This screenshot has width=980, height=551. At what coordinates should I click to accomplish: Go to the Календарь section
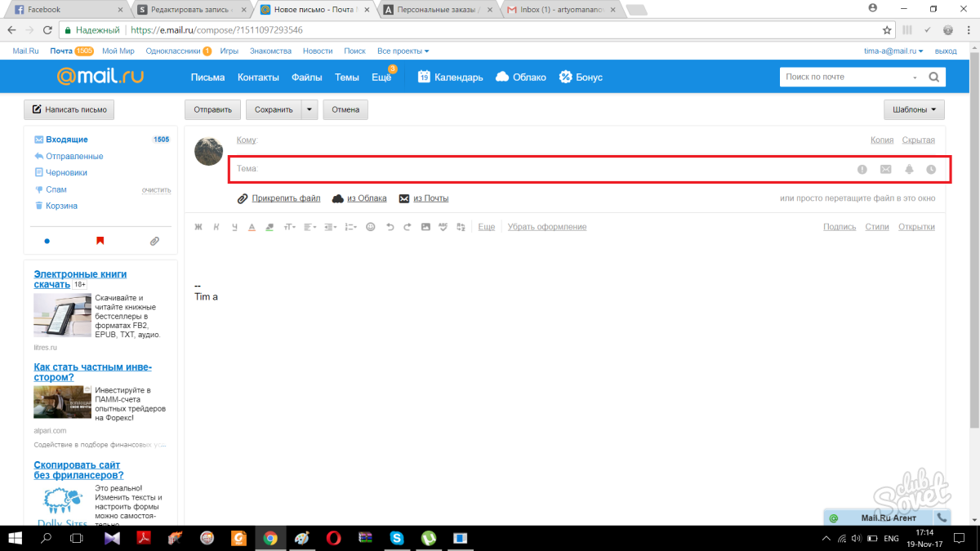click(x=450, y=77)
